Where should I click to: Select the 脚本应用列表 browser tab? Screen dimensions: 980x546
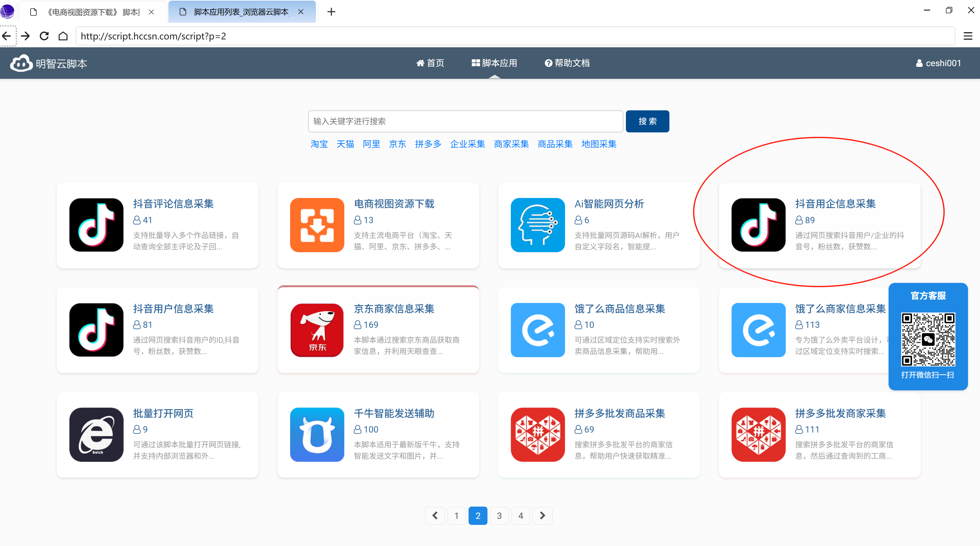242,12
